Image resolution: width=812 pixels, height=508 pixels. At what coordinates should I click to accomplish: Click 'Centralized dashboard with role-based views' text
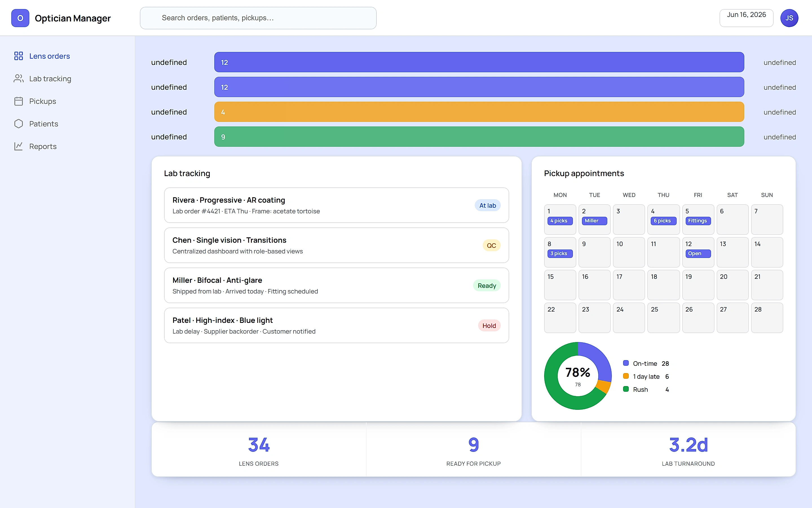coord(238,251)
